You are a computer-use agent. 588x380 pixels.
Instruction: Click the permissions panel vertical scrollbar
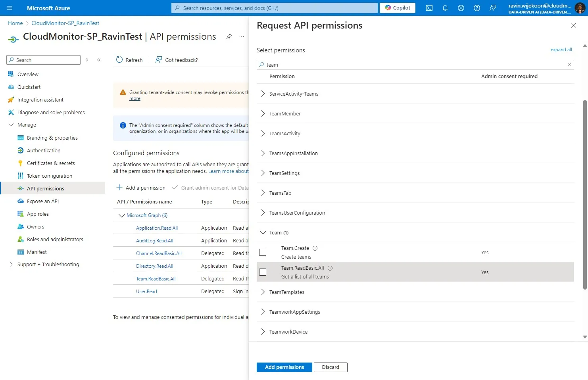(585, 194)
